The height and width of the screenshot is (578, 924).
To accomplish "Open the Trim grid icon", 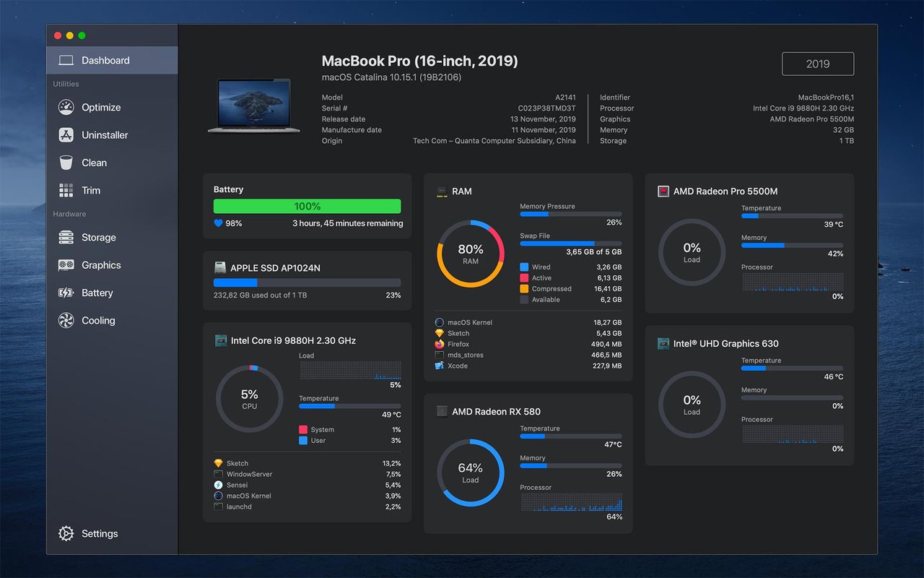I will 66,191.
